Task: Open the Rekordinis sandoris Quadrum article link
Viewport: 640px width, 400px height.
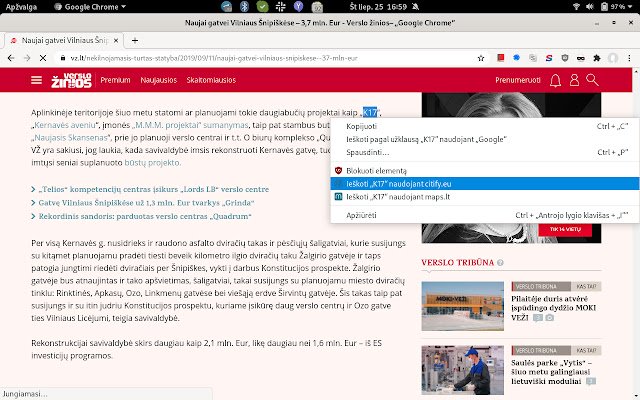Action: (145, 216)
